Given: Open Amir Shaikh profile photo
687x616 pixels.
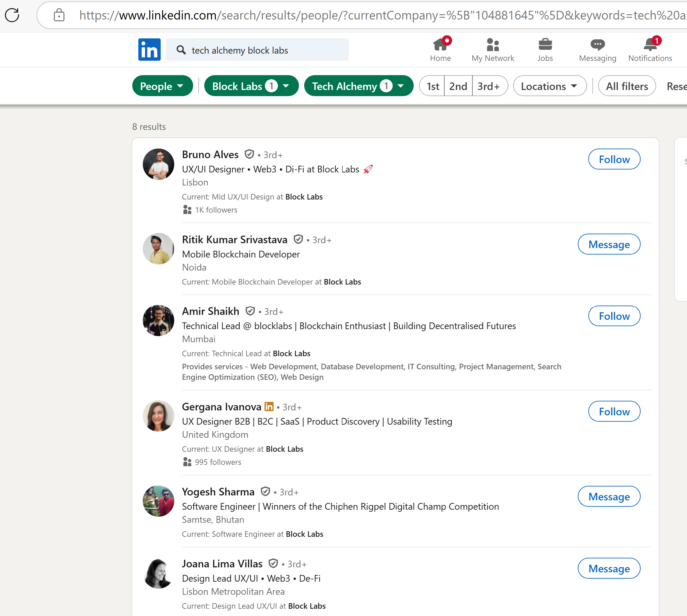Looking at the screenshot, I should tap(158, 320).
